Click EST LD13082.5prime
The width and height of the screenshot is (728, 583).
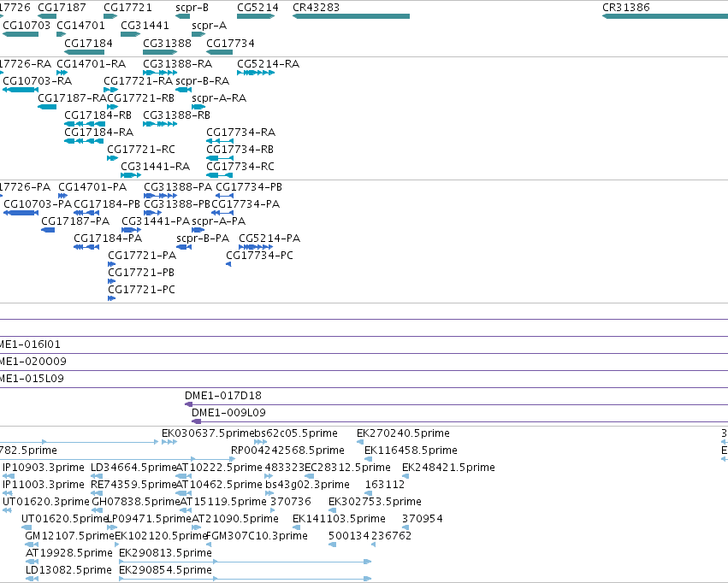coord(32,580)
